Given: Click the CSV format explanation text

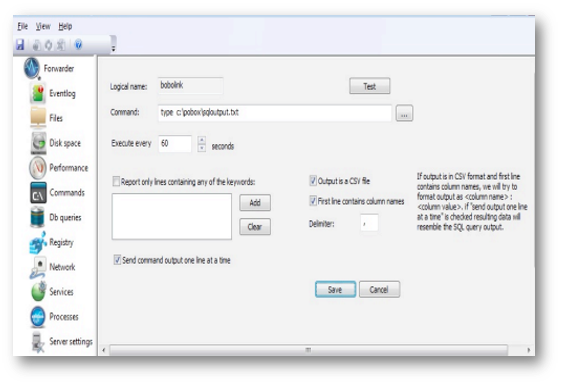Looking at the screenshot, I should (472, 201).
